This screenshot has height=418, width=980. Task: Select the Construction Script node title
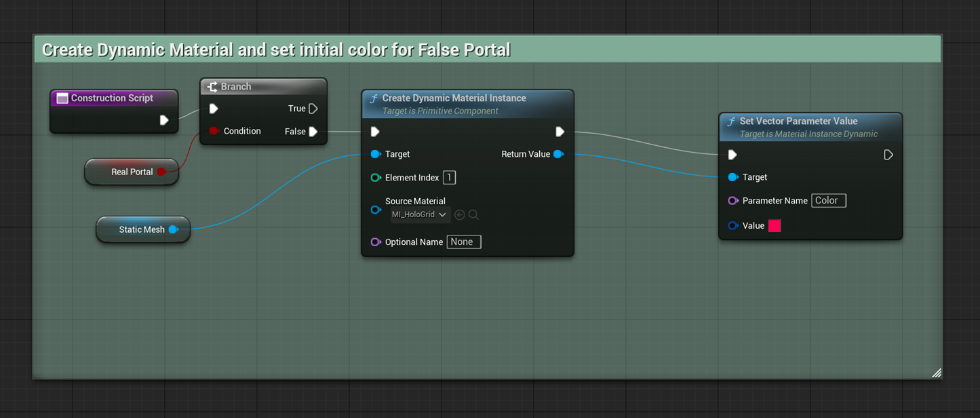coord(112,98)
